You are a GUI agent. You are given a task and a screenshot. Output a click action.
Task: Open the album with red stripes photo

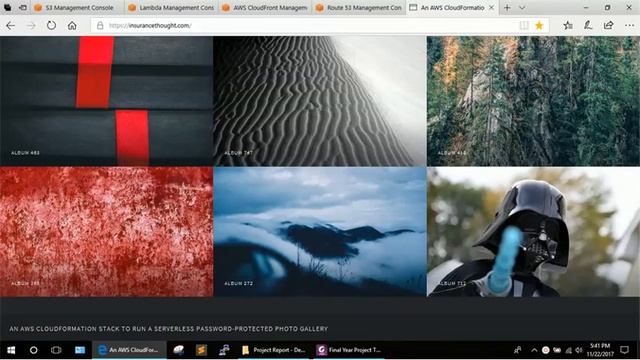pyautogui.click(x=106, y=101)
